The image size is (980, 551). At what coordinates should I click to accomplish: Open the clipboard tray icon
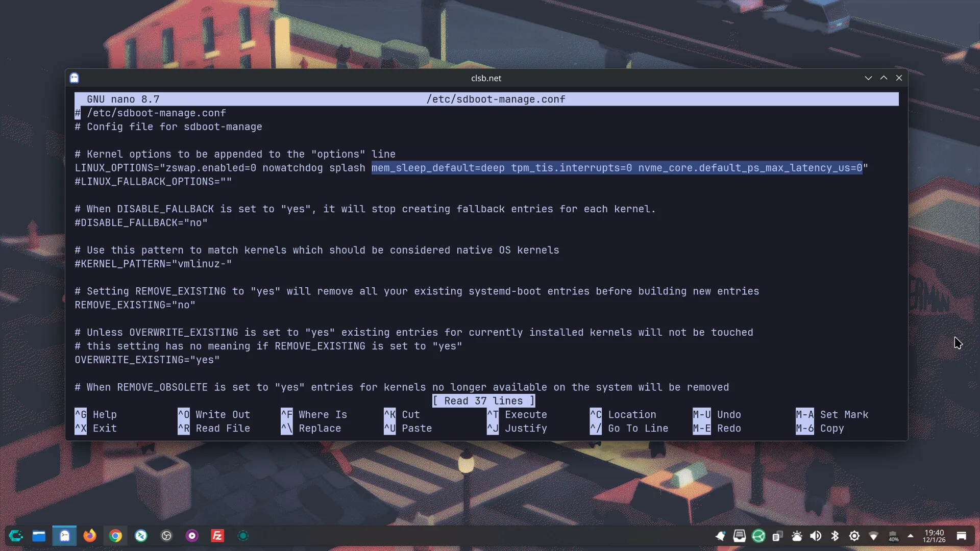777,536
